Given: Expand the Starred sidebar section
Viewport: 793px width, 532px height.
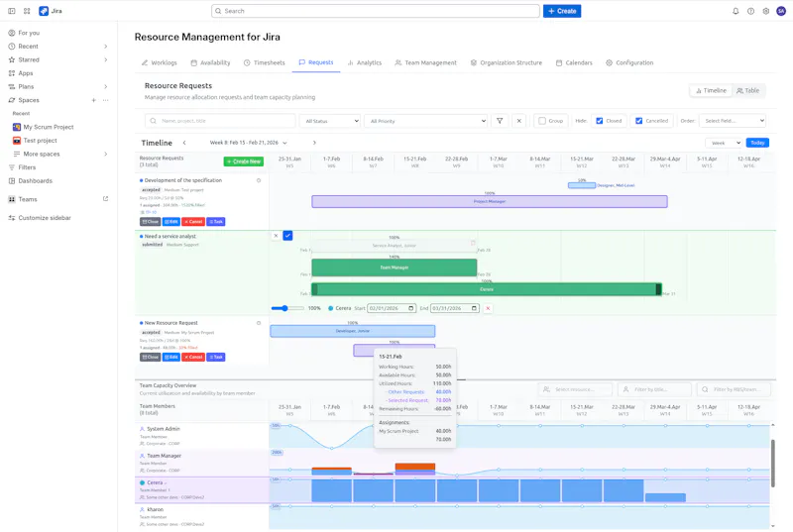Looking at the screenshot, I should coord(105,59).
